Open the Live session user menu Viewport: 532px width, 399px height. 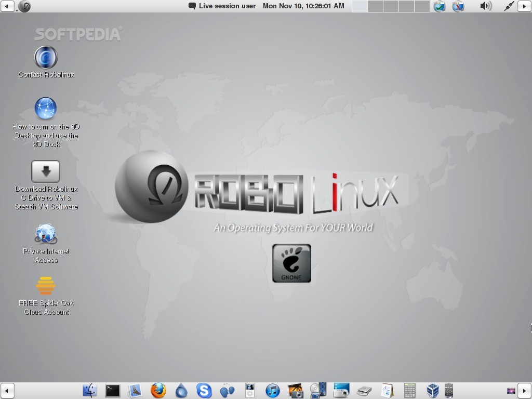point(222,6)
